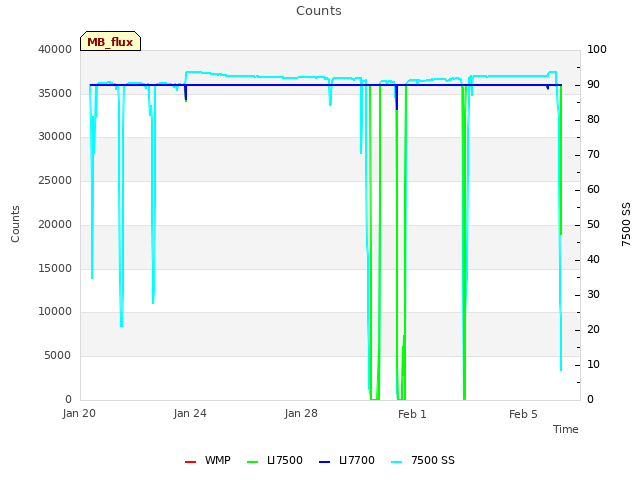Click the 5000 left axis value
Viewport: 640px width, 480px height.
coord(58,356)
